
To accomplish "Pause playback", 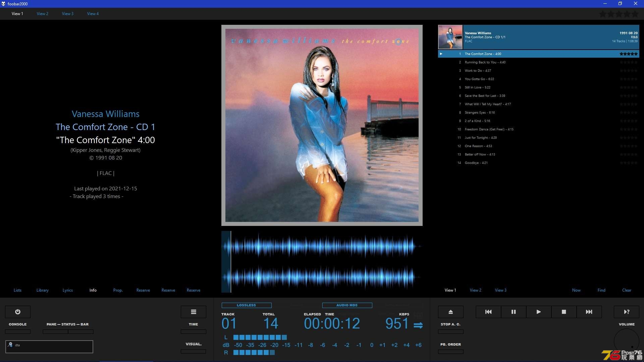I will pyautogui.click(x=514, y=312).
